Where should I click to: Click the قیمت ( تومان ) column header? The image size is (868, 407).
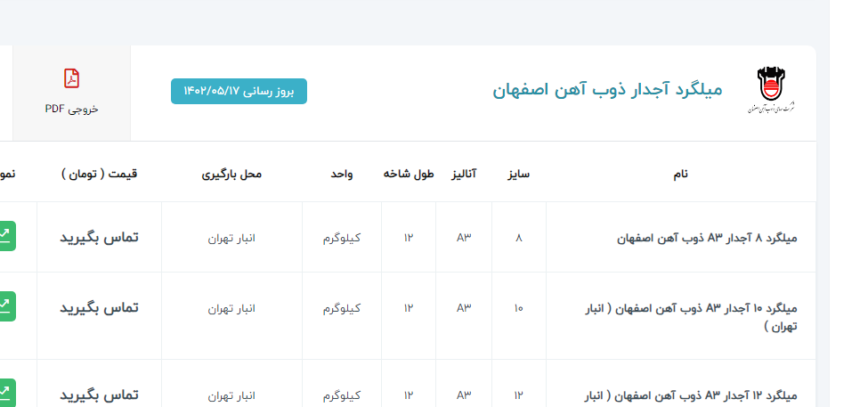[x=99, y=174]
